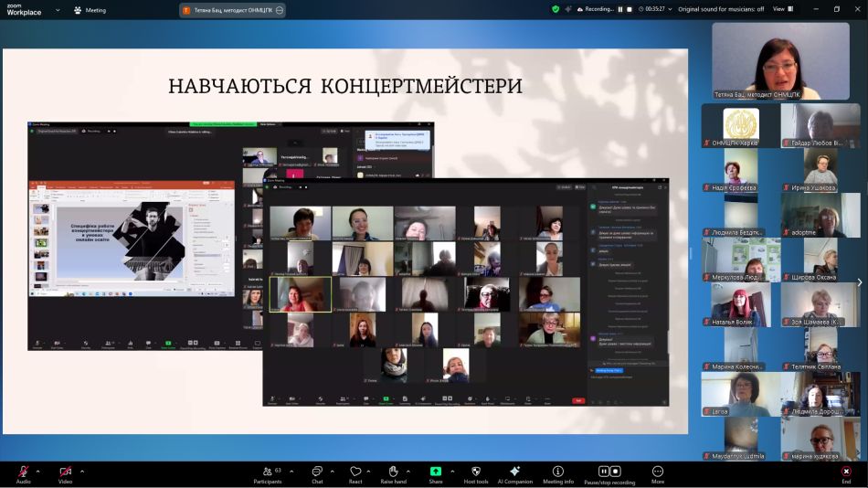
Task: Show next page of video tiles
Action: (x=859, y=282)
